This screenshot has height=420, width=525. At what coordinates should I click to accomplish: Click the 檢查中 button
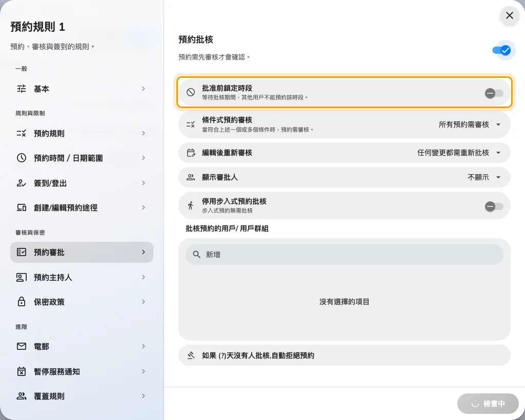click(488, 404)
